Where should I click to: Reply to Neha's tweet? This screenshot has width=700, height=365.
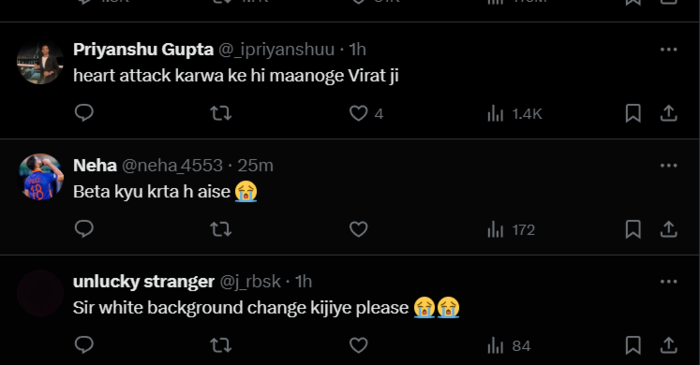point(84,229)
